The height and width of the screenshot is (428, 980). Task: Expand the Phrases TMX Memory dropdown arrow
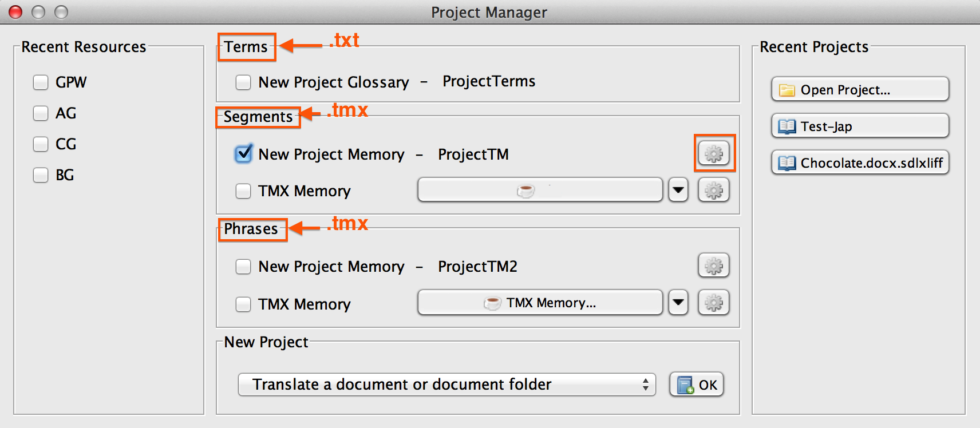pyautogui.click(x=678, y=303)
